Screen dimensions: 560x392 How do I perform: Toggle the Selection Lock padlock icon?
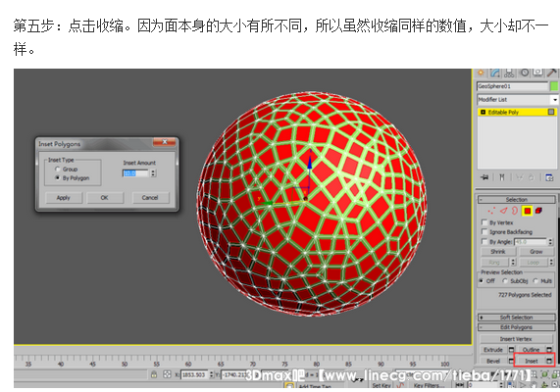(154, 374)
